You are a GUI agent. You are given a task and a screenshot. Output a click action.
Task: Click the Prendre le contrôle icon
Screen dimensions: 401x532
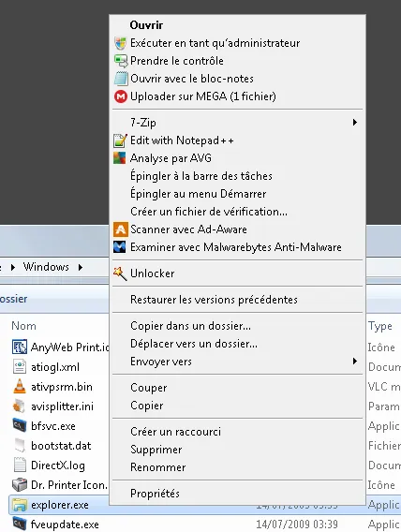[120, 61]
